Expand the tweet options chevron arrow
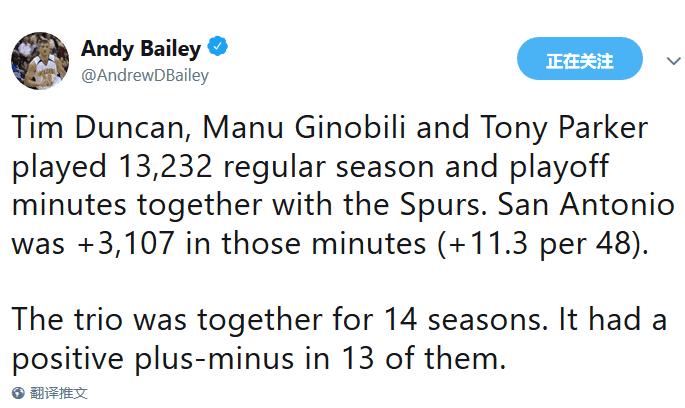This screenshot has width=685, height=408. coord(663,61)
